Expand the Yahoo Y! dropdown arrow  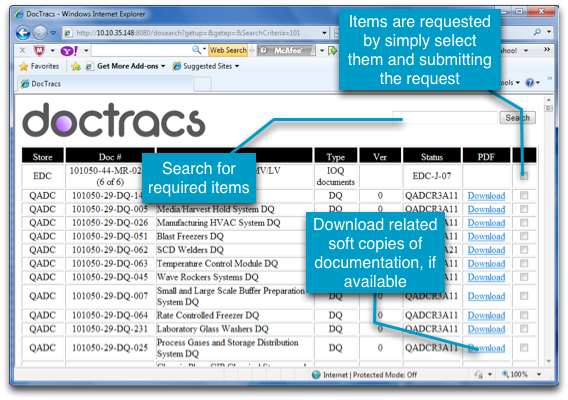(x=86, y=50)
